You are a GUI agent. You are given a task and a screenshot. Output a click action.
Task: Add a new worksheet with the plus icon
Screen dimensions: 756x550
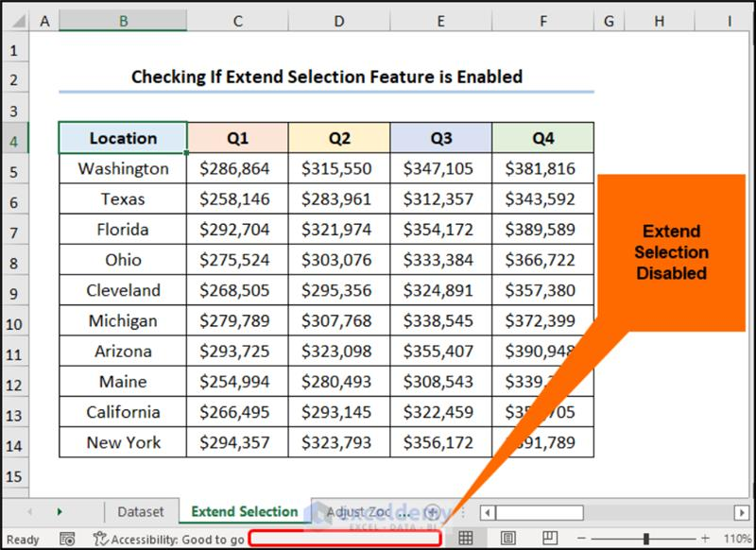coord(432,509)
